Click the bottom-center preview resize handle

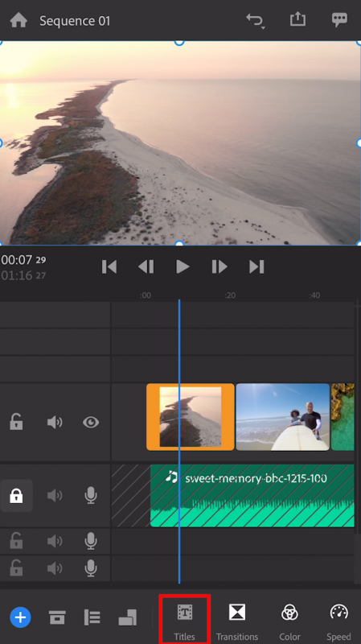pyautogui.click(x=179, y=244)
